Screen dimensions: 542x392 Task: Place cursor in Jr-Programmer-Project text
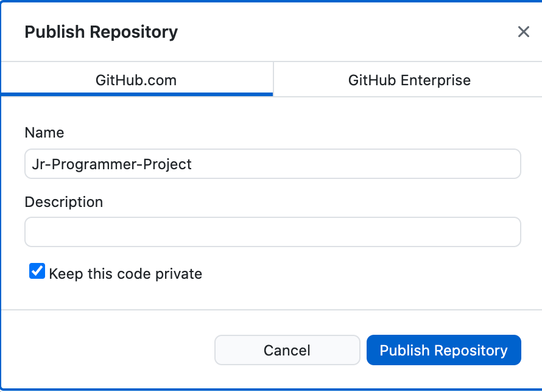111,164
